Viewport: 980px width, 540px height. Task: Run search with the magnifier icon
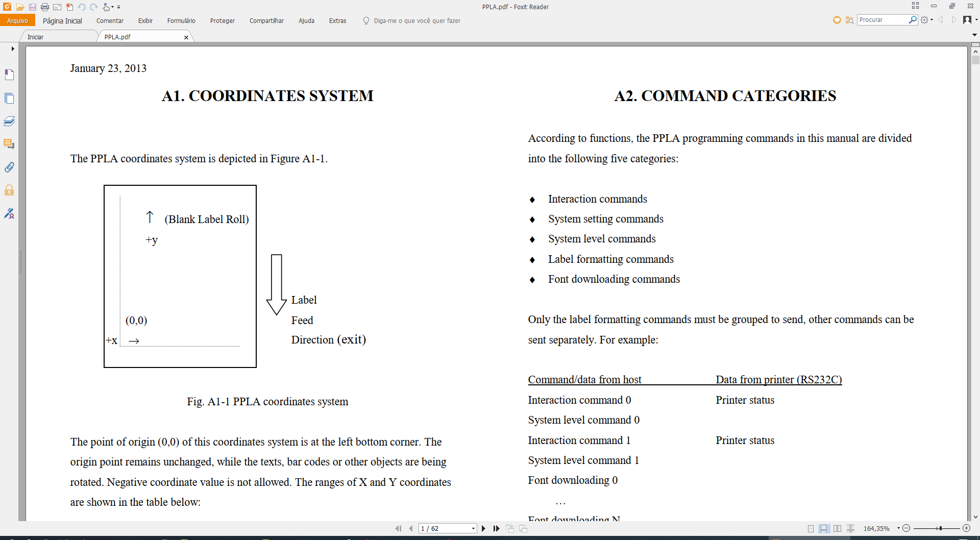(913, 20)
